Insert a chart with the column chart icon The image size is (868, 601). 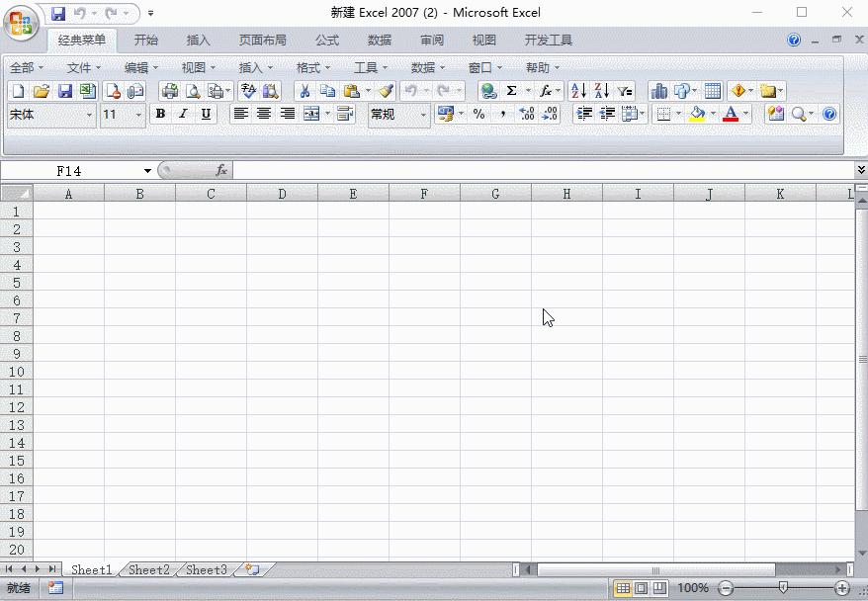click(658, 91)
